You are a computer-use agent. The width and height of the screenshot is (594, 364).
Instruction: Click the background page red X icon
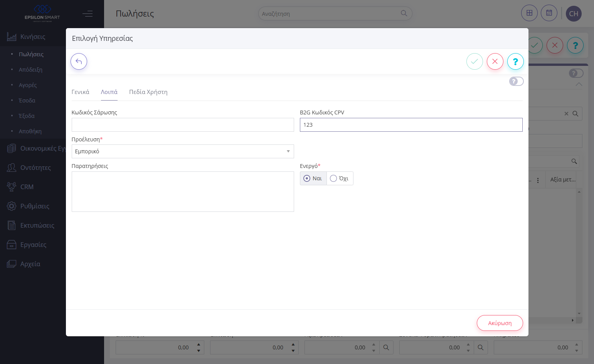coord(555,45)
